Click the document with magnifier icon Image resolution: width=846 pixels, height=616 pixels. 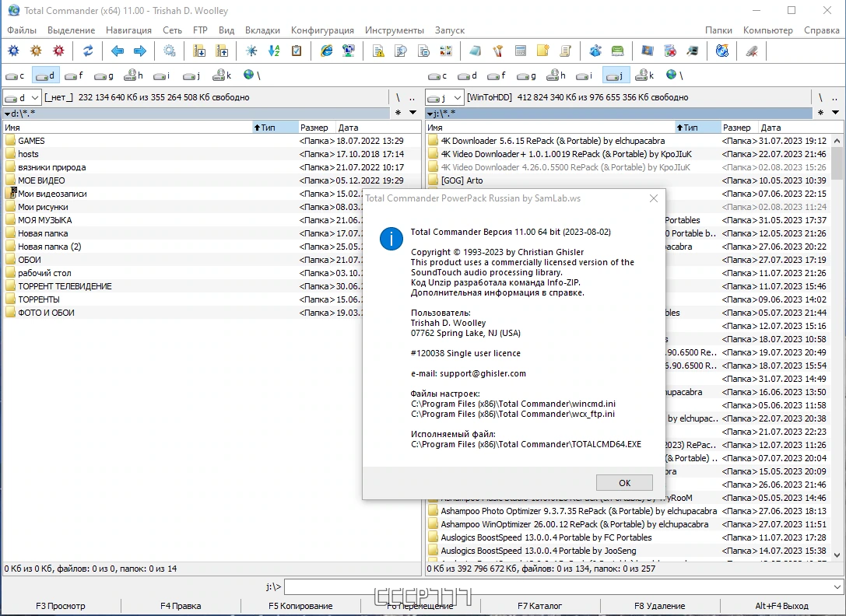pyautogui.click(x=401, y=51)
